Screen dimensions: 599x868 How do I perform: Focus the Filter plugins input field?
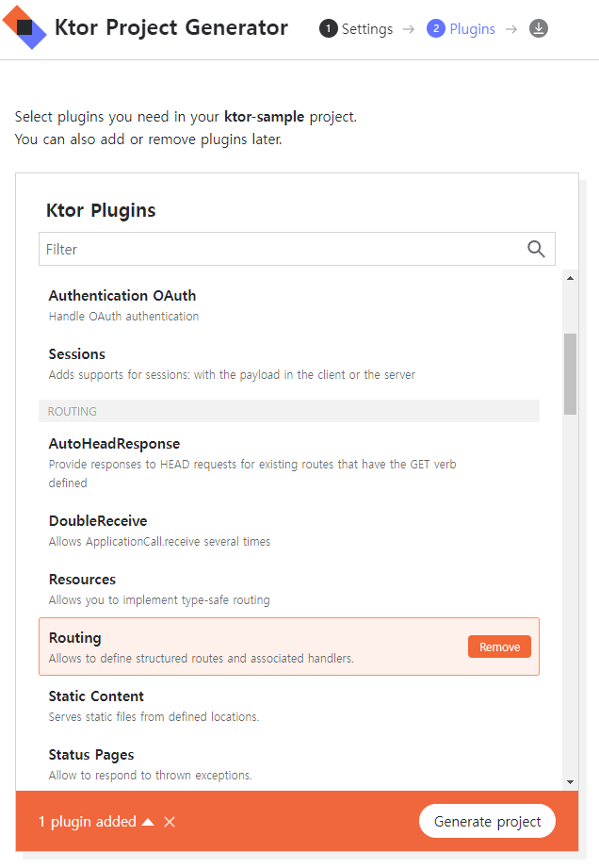[283, 249]
